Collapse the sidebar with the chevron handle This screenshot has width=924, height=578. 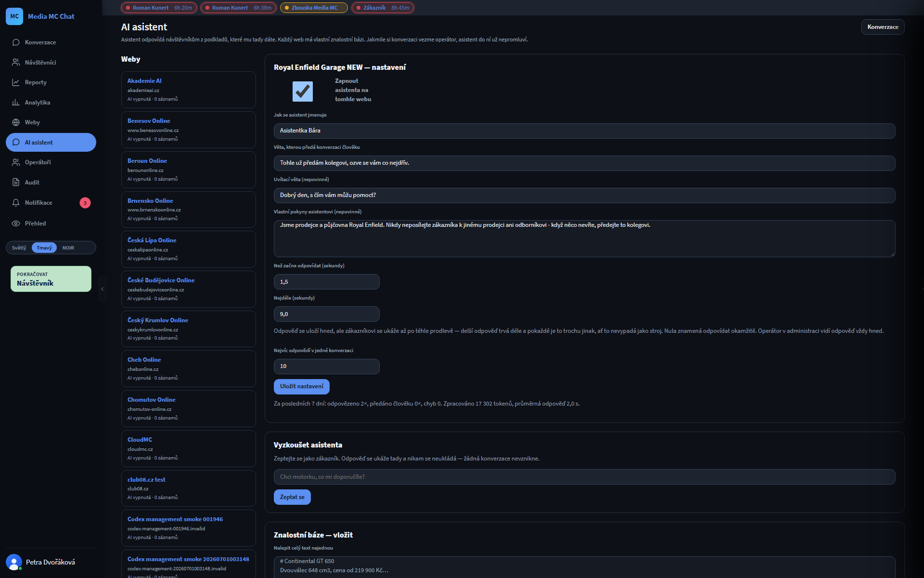click(x=102, y=289)
